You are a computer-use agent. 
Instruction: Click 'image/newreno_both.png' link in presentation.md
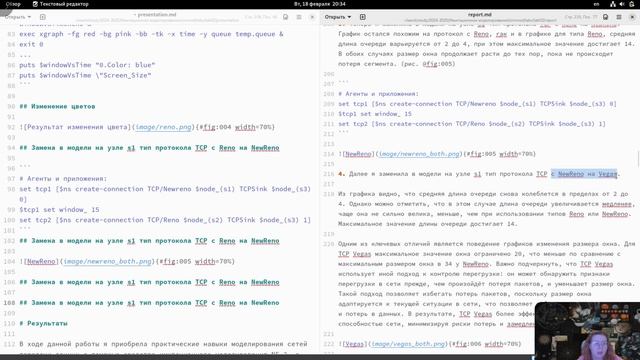click(x=107, y=261)
